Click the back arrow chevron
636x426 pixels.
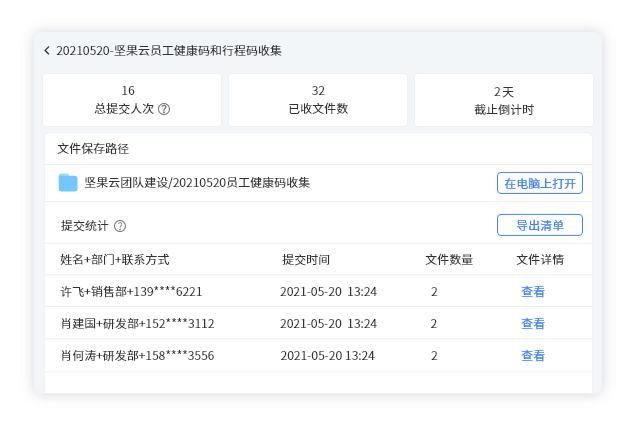coord(47,50)
